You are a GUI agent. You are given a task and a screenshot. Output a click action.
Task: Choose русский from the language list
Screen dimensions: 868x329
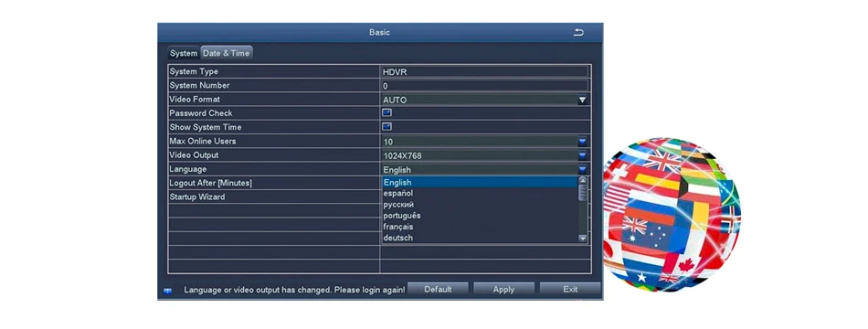coord(480,205)
